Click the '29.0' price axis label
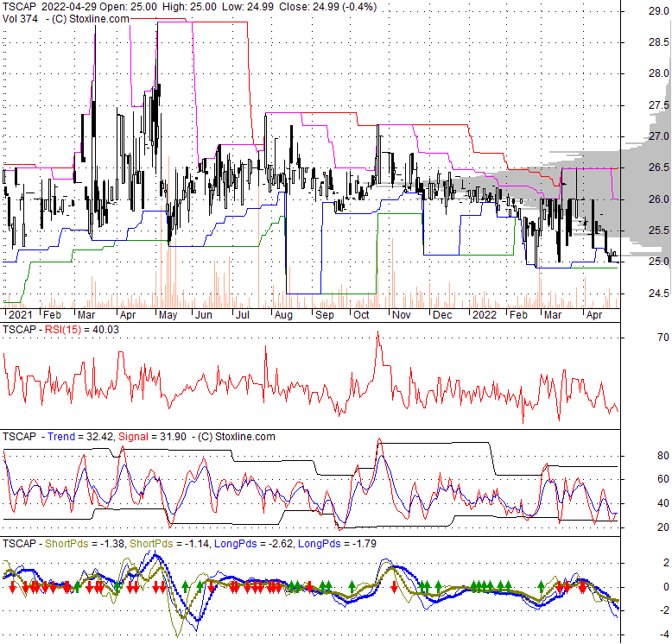This screenshot has height=644, width=672. 659,11
